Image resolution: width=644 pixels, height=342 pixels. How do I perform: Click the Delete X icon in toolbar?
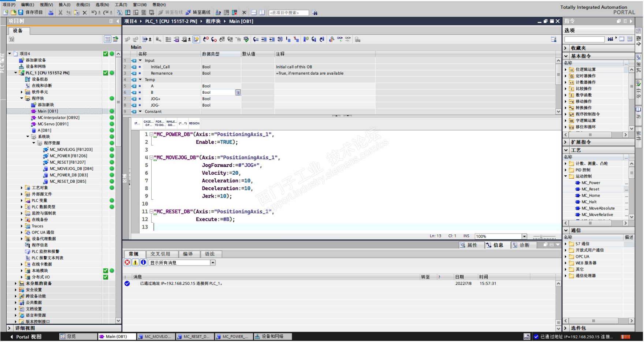tap(85, 12)
